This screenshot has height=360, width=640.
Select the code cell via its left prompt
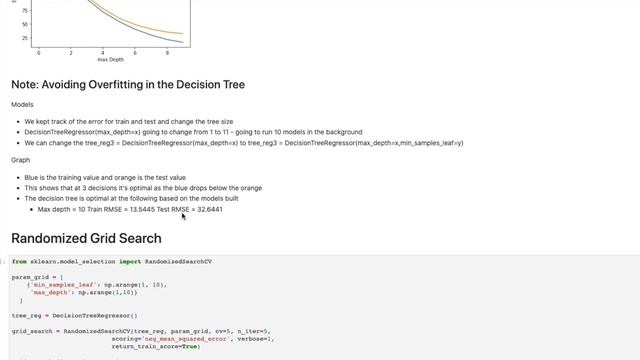pyautogui.click(x=4, y=262)
